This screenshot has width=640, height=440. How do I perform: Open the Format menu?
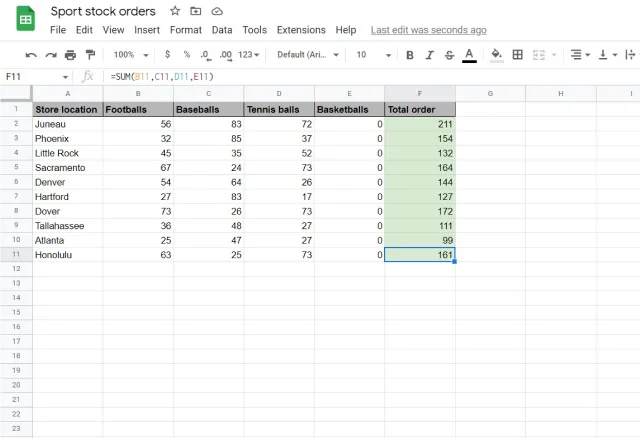point(185,30)
